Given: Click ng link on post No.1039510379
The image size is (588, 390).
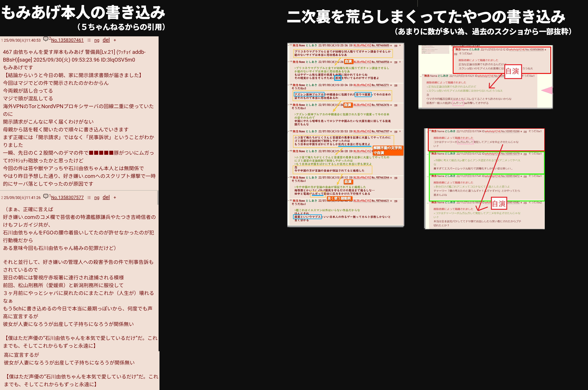Looking at the screenshot, I should pyautogui.click(x=525, y=154).
